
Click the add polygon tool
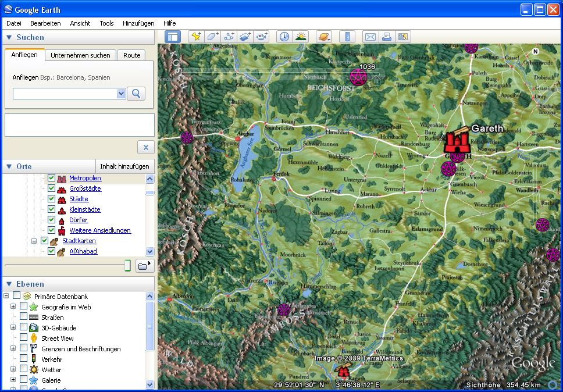213,37
